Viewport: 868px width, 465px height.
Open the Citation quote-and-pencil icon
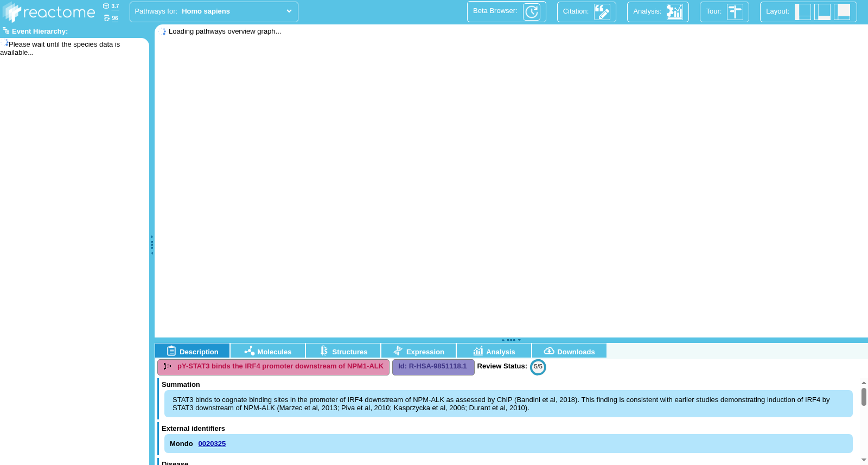coord(602,11)
